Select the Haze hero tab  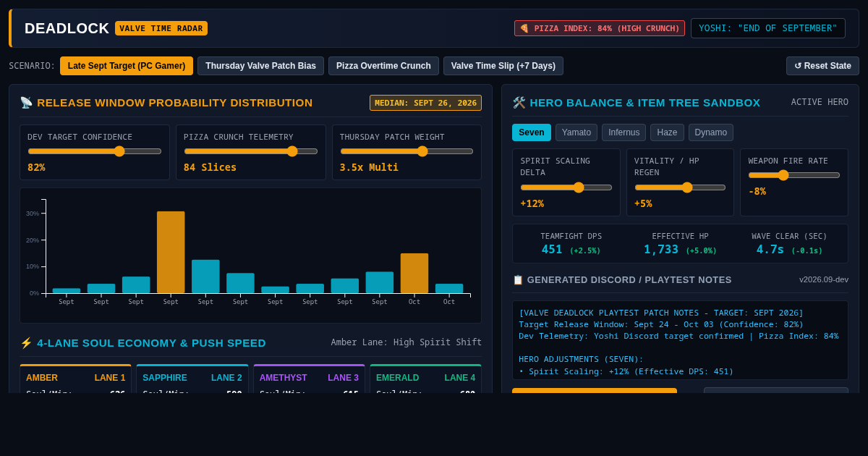coord(667,132)
